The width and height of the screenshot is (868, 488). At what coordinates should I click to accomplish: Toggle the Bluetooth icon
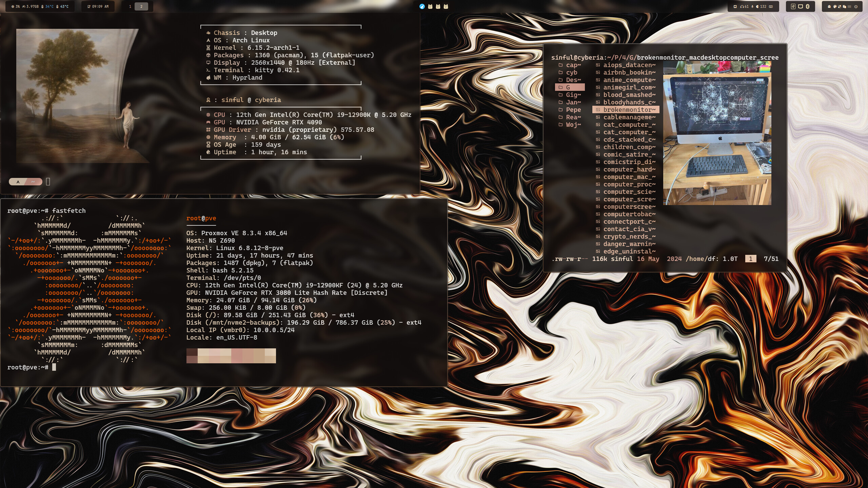coord(808,6)
